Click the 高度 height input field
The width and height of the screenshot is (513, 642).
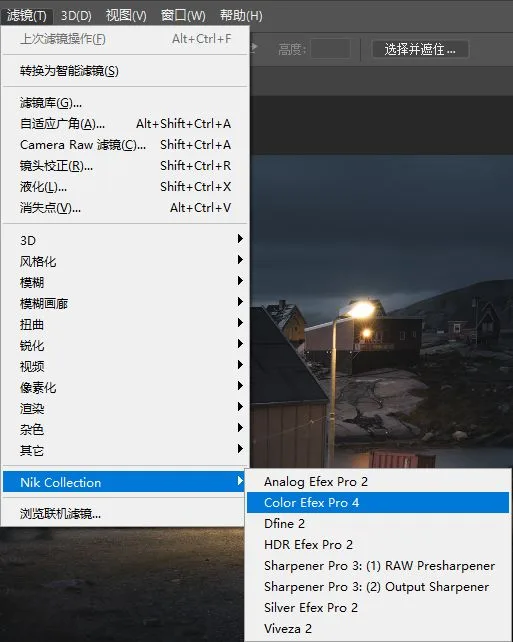point(330,50)
